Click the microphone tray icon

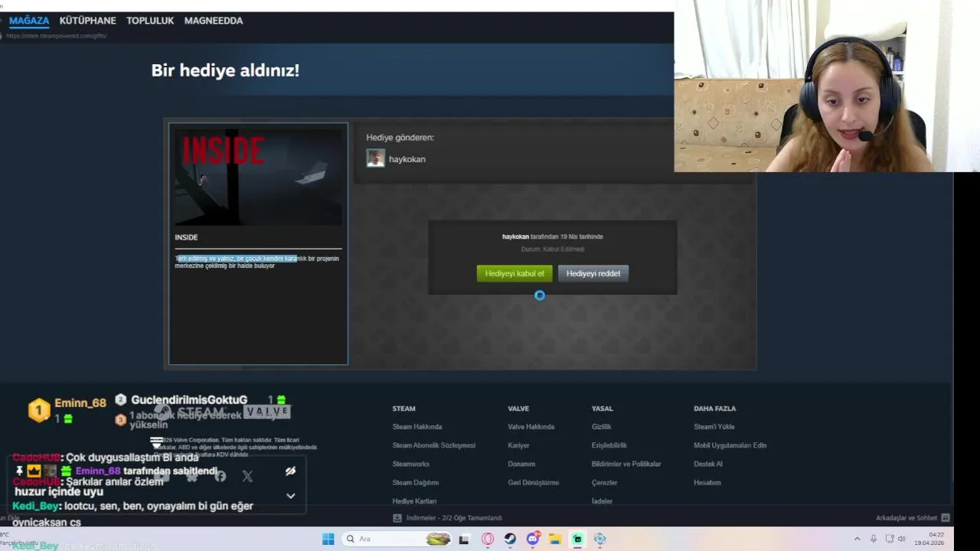pos(874,539)
